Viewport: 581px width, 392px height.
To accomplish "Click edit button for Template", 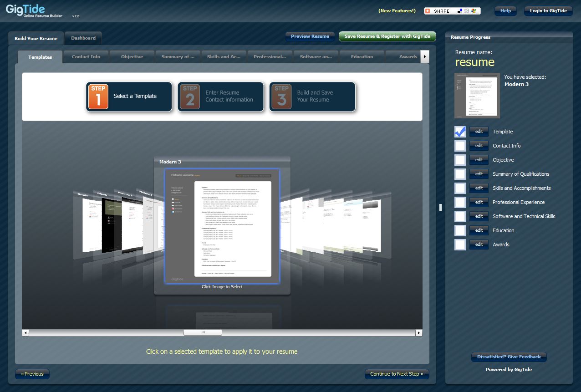I will tap(479, 132).
